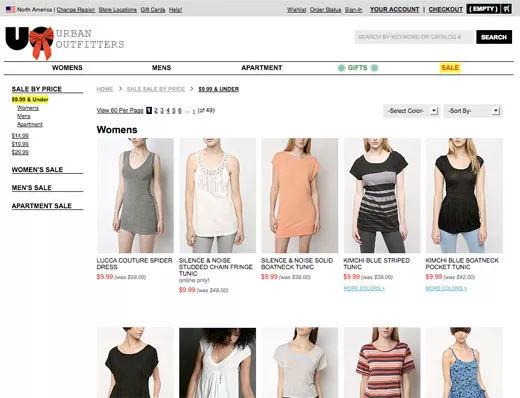Open Kimchi Blue Boatneck Pocket Tunic photo
Viewport: 520px width, 398px height.
click(x=464, y=196)
